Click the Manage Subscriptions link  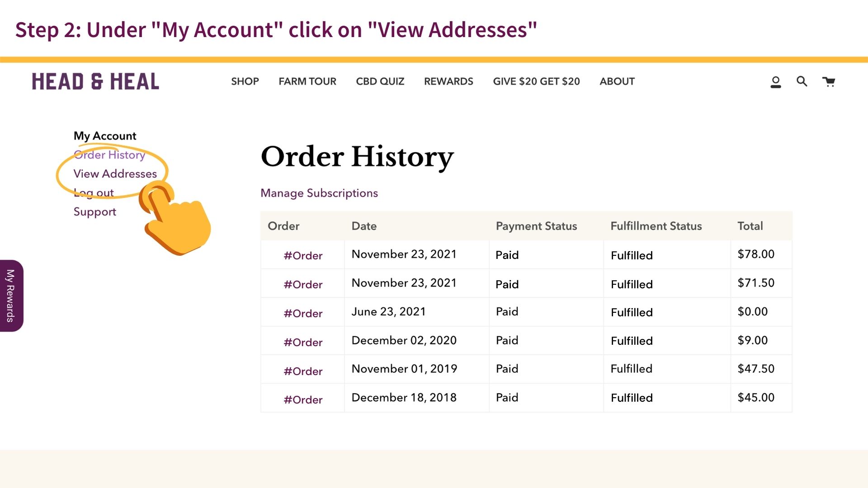pyautogui.click(x=319, y=193)
